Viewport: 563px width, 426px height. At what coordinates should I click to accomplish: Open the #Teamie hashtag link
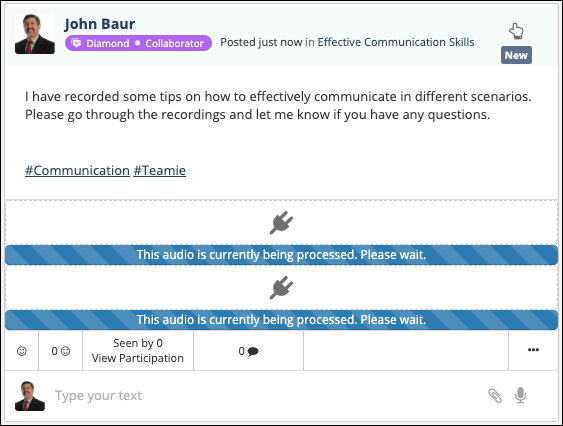pos(160,170)
